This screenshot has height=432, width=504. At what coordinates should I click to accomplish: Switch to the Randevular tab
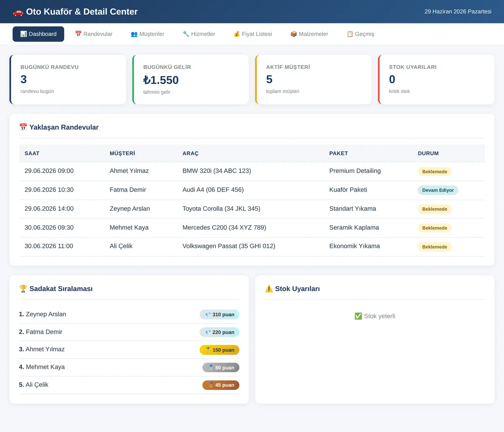tap(94, 34)
